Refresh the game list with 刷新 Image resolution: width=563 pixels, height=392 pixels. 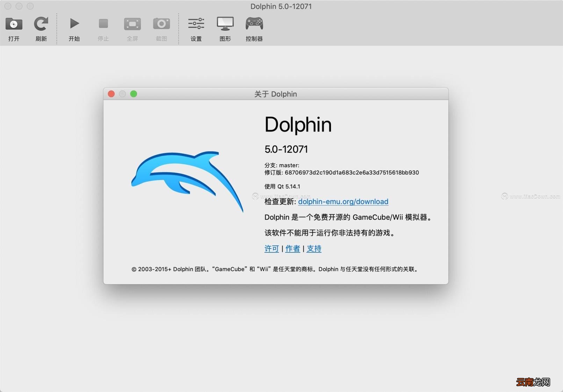41,24
